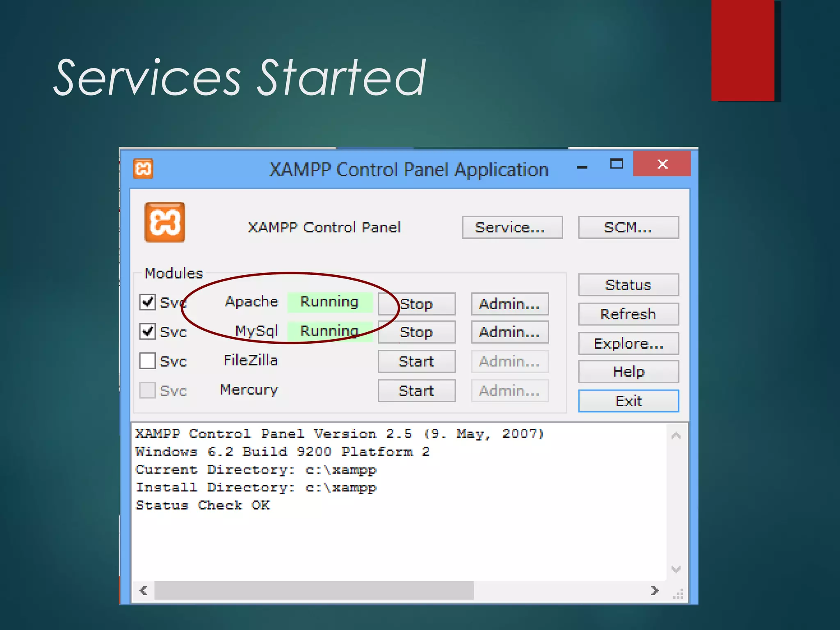840x630 pixels.
Task: Click 'Windows 6.2 Build 9200 Platform 2' line
Action: pos(282,452)
